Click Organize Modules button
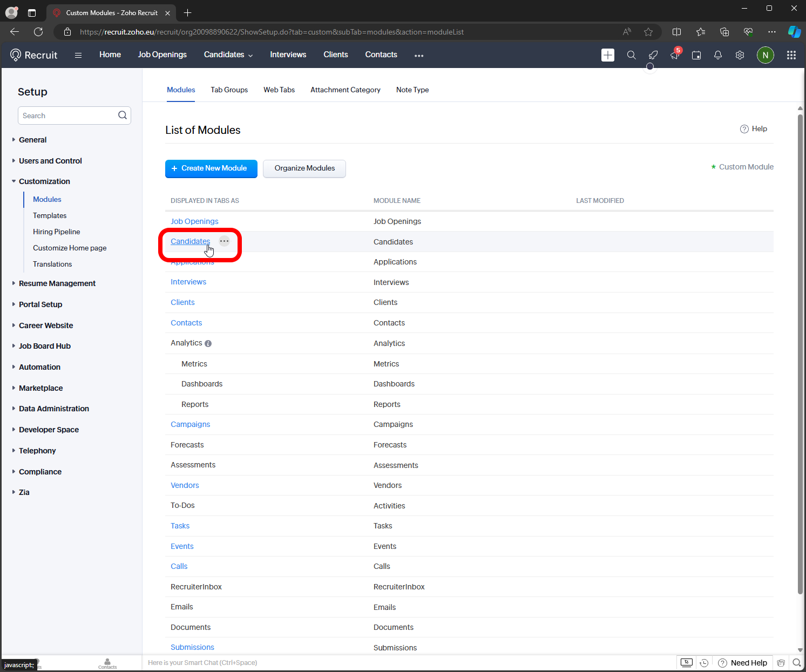This screenshot has width=806, height=672. [304, 168]
